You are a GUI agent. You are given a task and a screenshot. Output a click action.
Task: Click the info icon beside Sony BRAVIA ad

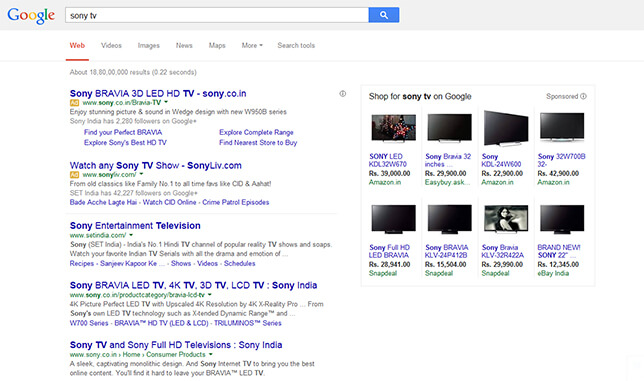pos(343,94)
